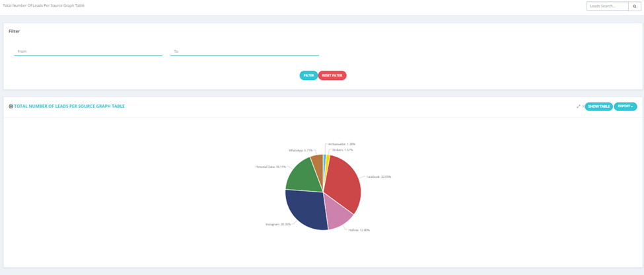The height and width of the screenshot is (275, 644).
Task: Click Show Table button
Action: point(599,106)
